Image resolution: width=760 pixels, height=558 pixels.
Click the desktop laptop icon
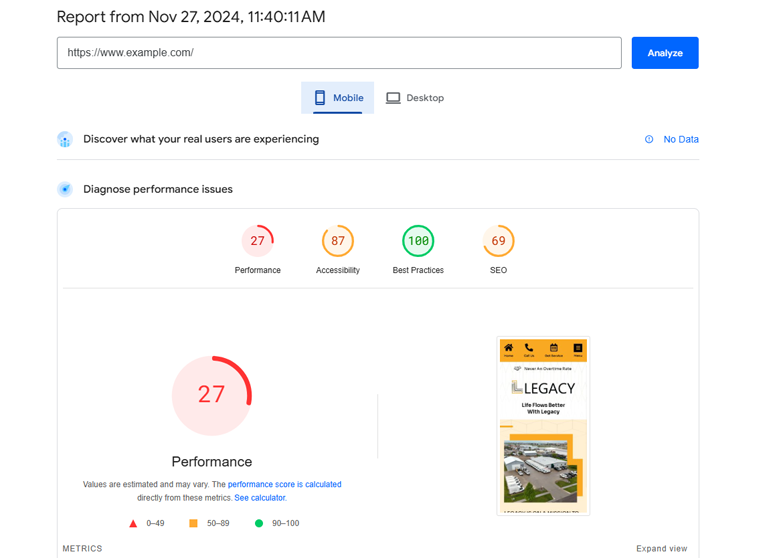point(393,98)
